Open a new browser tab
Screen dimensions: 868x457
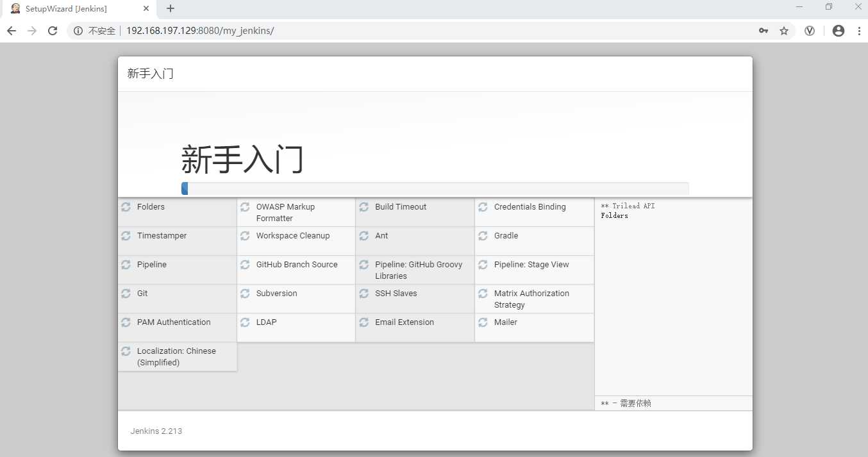[x=171, y=8]
